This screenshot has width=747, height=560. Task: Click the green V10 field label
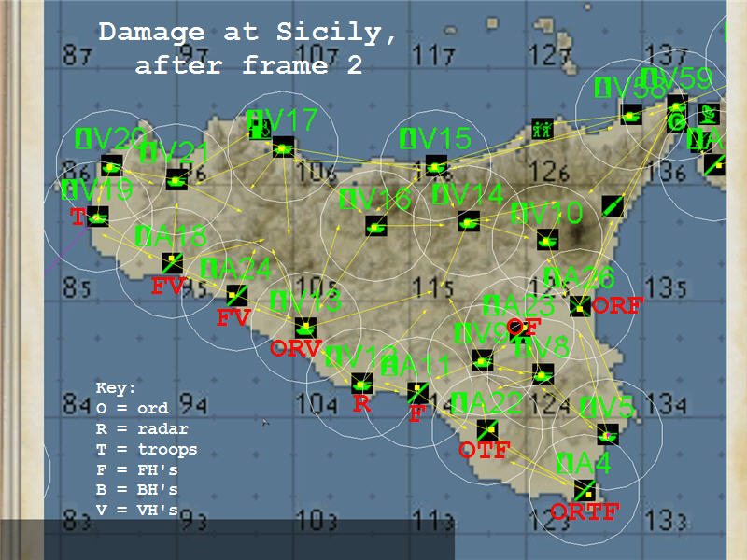(x=546, y=213)
